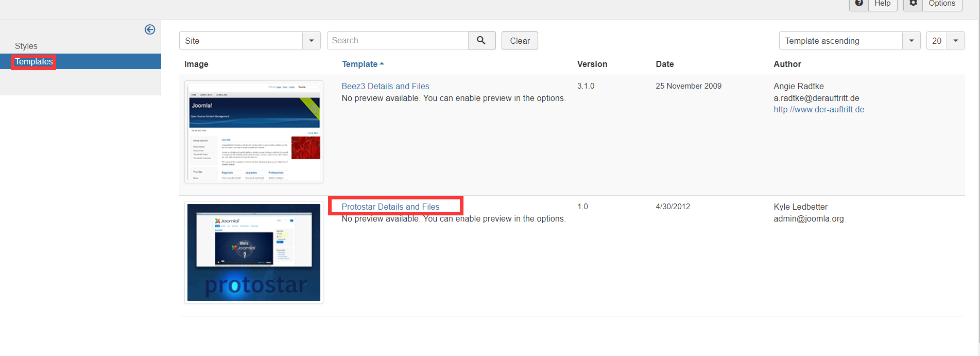
Task: Sort by the Template column header
Action: click(363, 64)
